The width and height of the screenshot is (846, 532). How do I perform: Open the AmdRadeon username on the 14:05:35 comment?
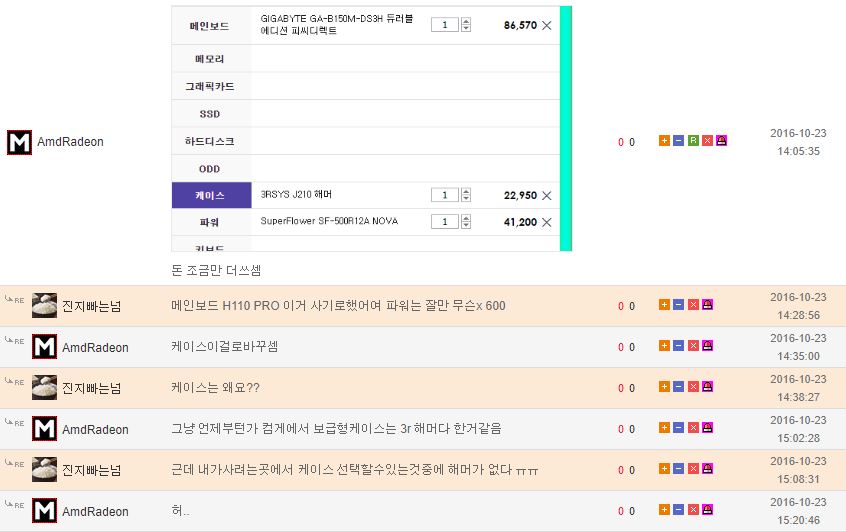pos(70,142)
